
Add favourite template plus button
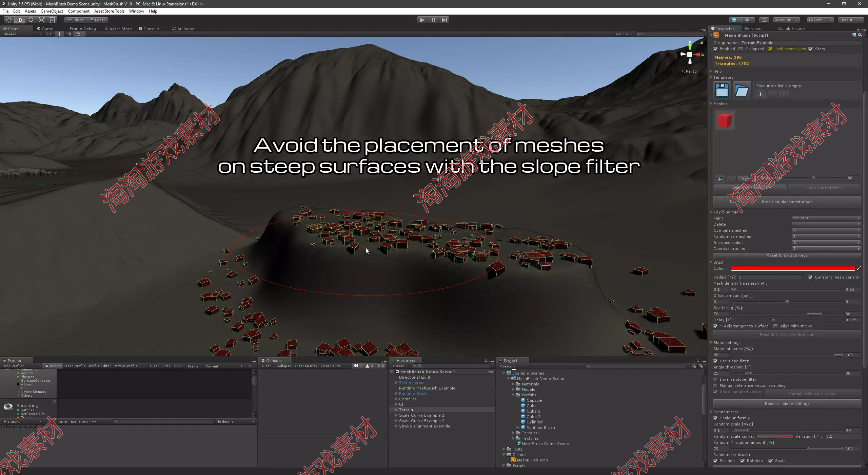(x=761, y=94)
